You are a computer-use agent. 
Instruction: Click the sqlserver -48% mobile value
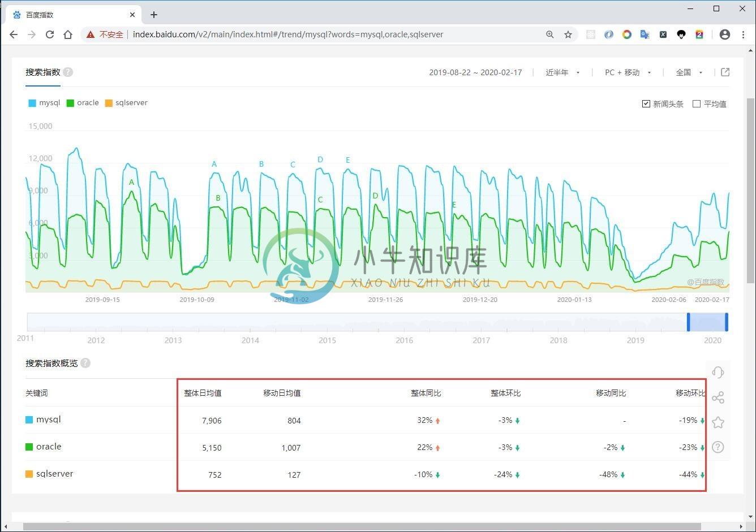click(608, 474)
